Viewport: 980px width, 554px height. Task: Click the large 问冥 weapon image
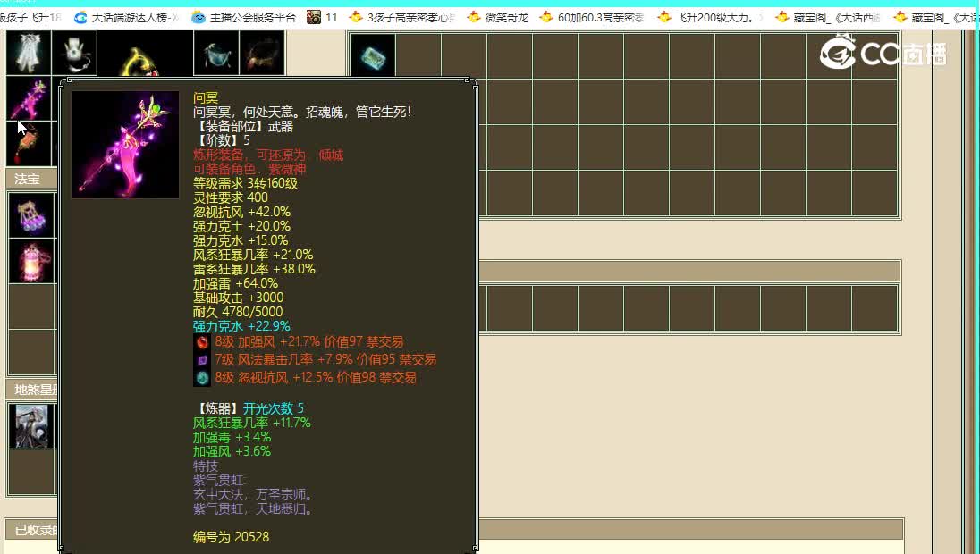(x=125, y=144)
